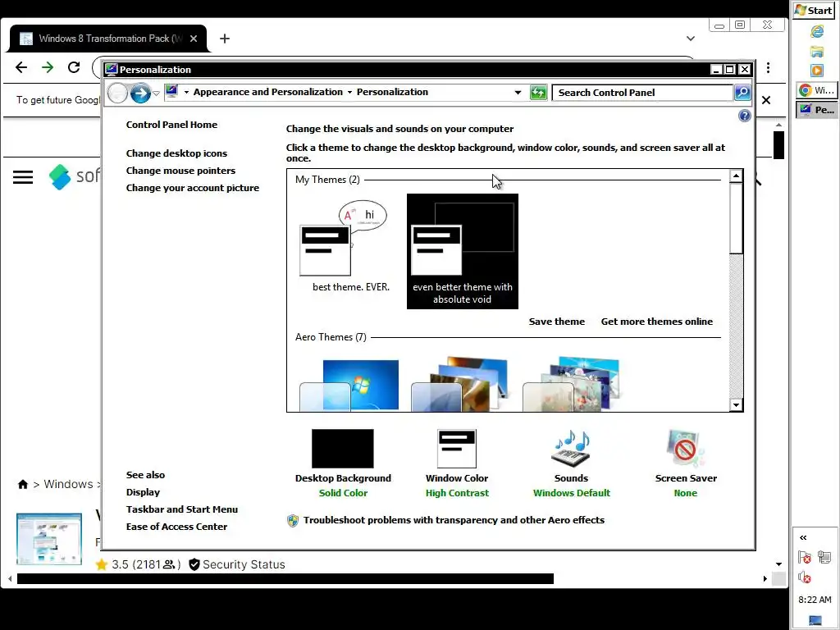This screenshot has width=840, height=630.
Task: Click the shield icon beside Troubleshoot link
Action: pyautogui.click(x=293, y=520)
